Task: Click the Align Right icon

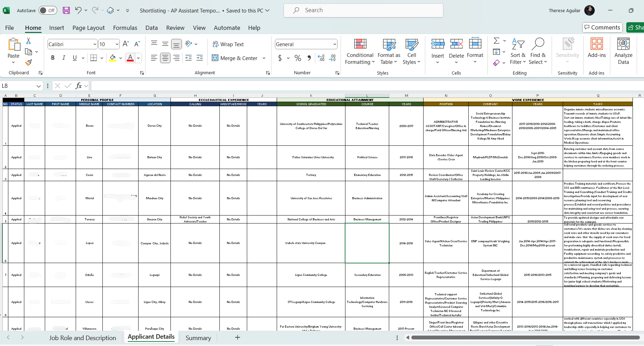Action: [176, 58]
